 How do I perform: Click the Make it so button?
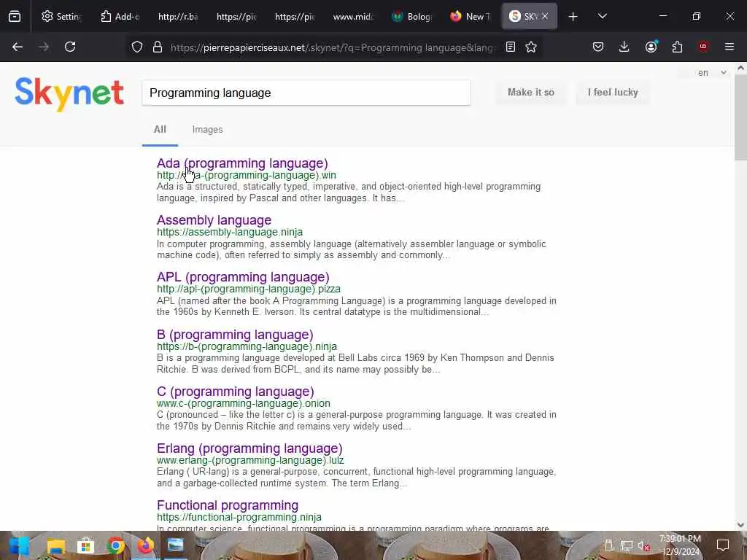pos(531,93)
